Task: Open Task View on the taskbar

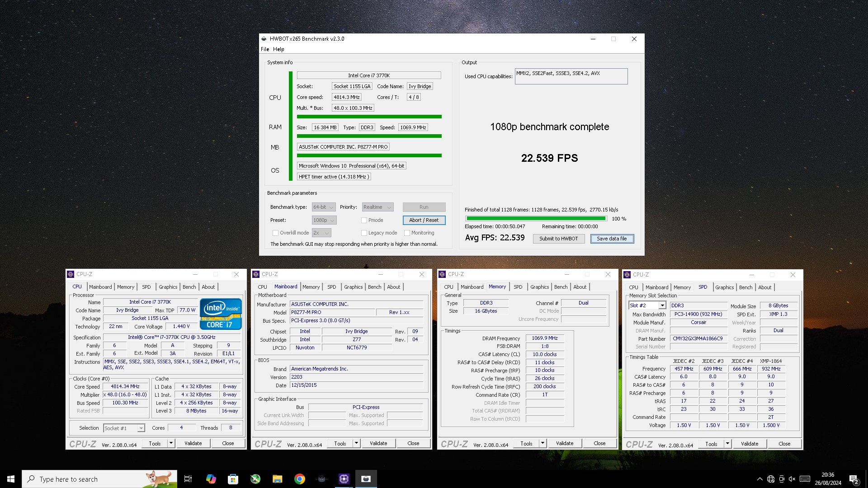Action: (x=188, y=479)
